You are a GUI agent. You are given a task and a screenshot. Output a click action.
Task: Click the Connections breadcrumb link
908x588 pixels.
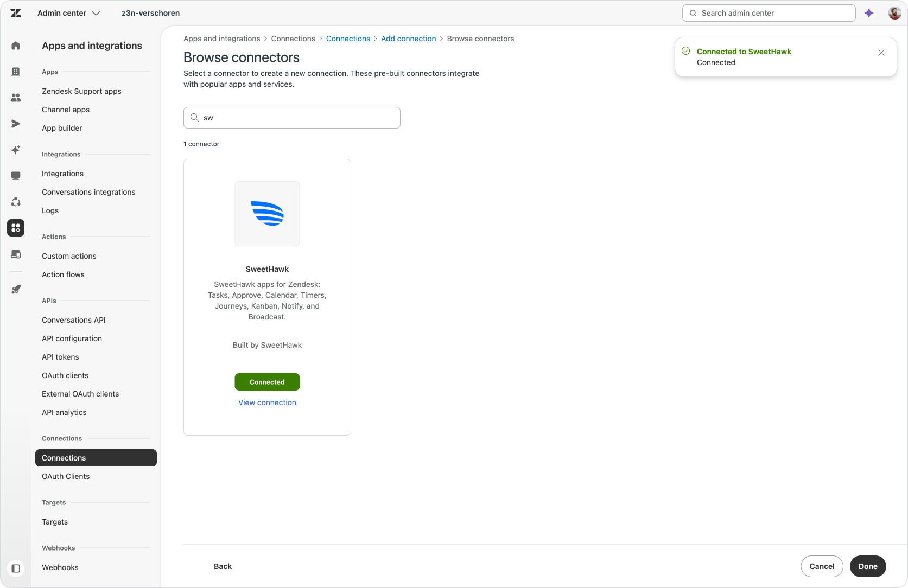(x=348, y=39)
